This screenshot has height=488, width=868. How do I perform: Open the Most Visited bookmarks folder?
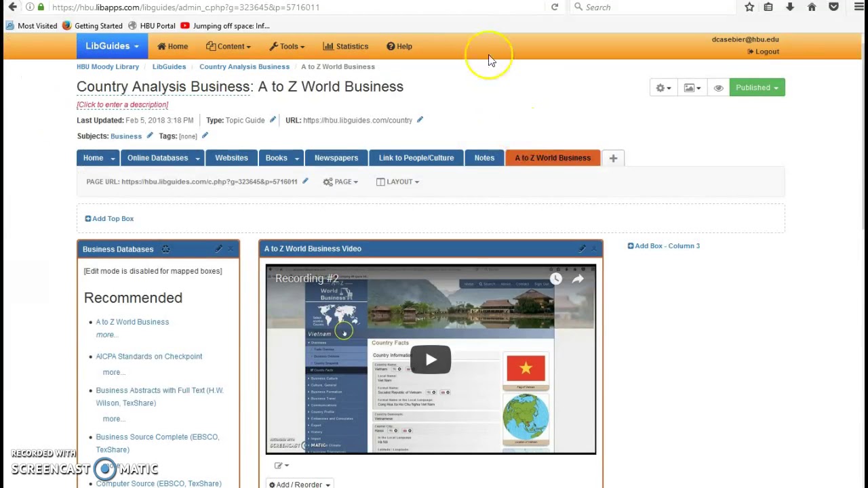point(32,26)
